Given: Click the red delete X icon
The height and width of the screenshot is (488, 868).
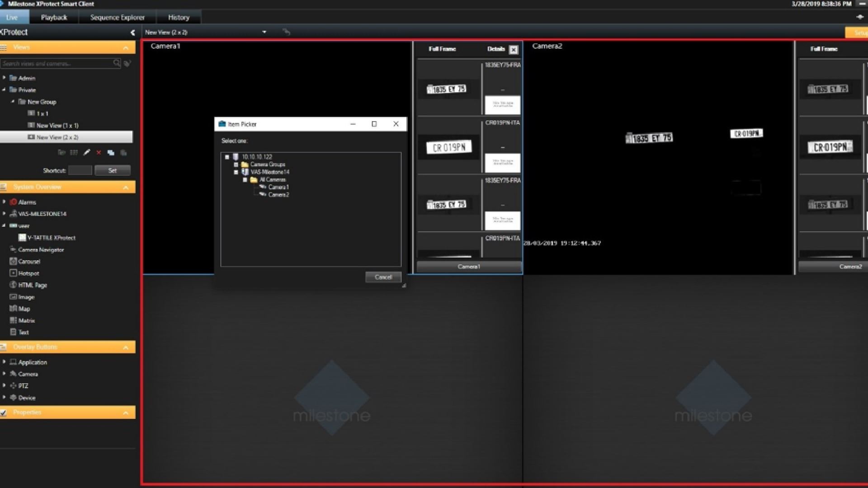Looking at the screenshot, I should coord(99,153).
